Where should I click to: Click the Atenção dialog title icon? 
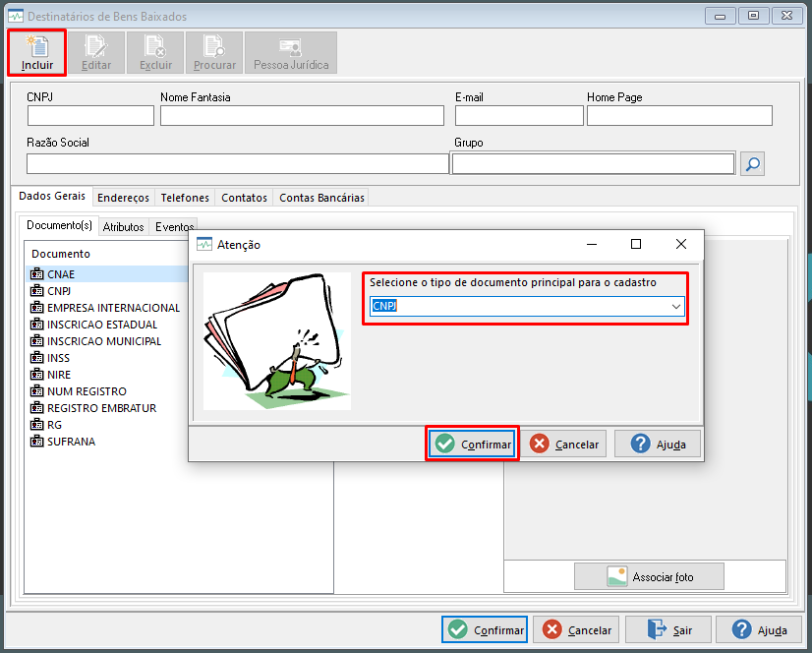204,245
